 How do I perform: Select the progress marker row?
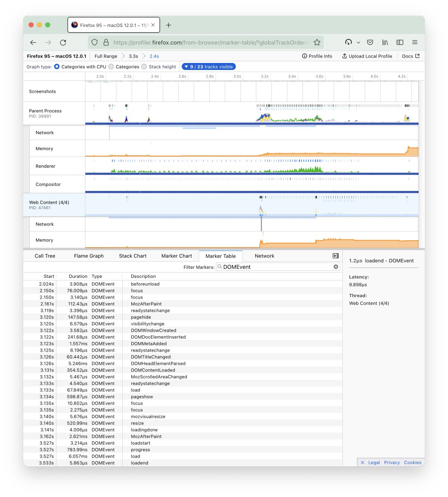[x=183, y=450]
